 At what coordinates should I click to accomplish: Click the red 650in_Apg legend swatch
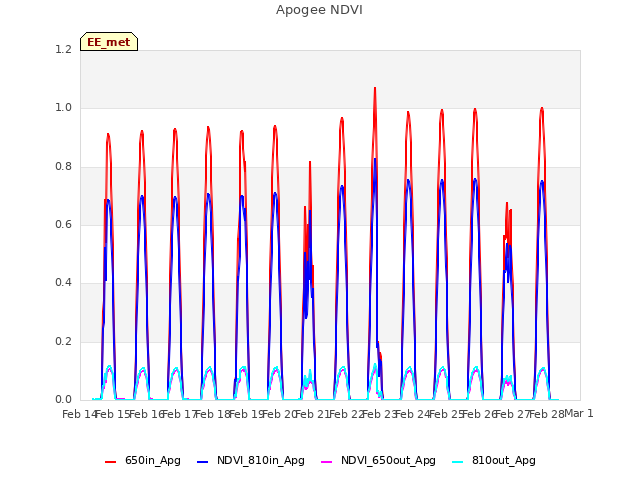[111, 462]
